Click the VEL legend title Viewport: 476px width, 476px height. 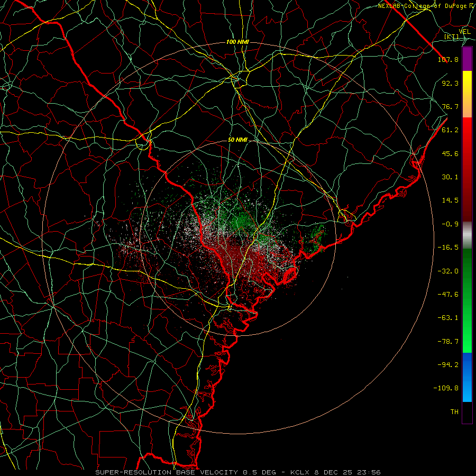tap(464, 32)
